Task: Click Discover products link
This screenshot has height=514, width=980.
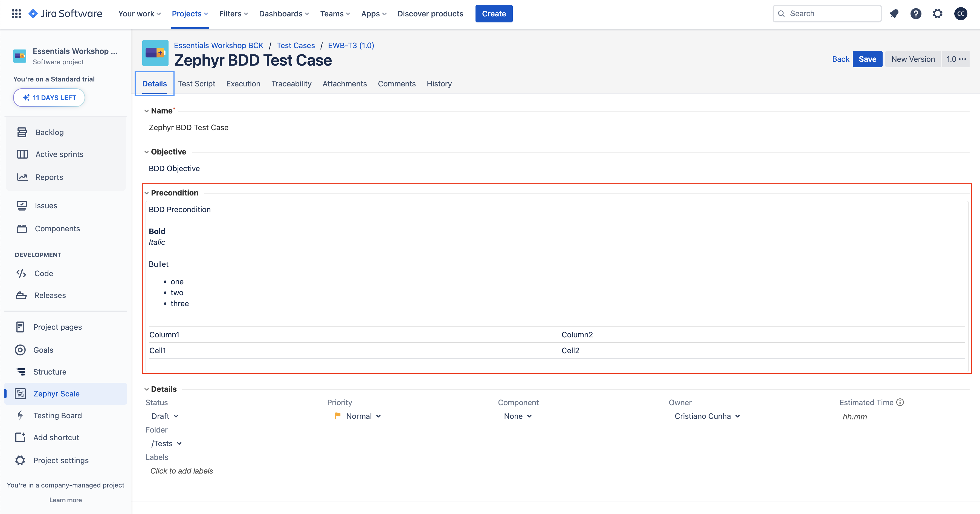Action: (x=430, y=14)
